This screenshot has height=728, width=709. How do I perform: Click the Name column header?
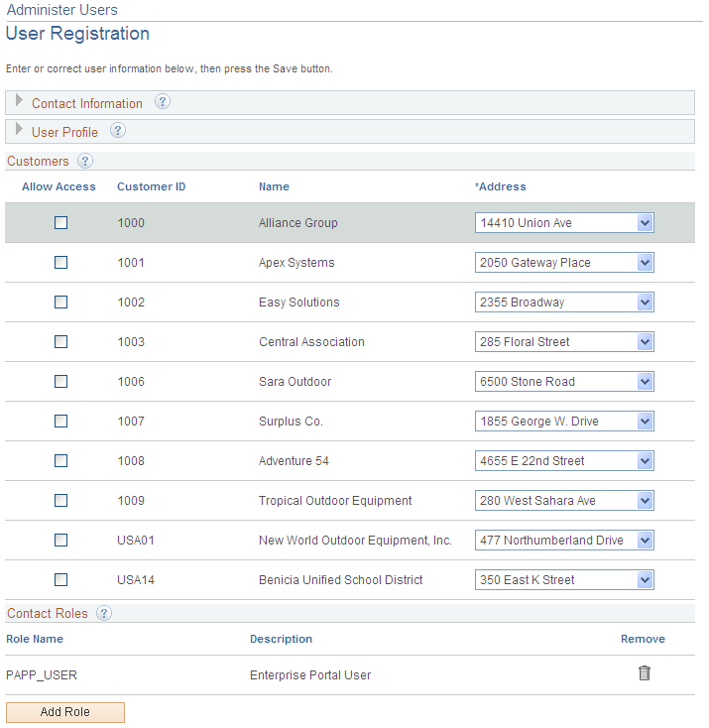click(x=274, y=186)
